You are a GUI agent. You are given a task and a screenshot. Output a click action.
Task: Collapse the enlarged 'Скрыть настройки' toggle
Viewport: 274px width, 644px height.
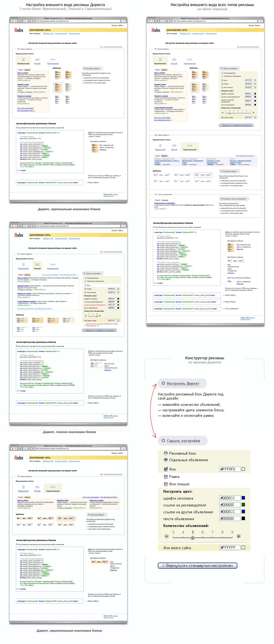(x=183, y=441)
